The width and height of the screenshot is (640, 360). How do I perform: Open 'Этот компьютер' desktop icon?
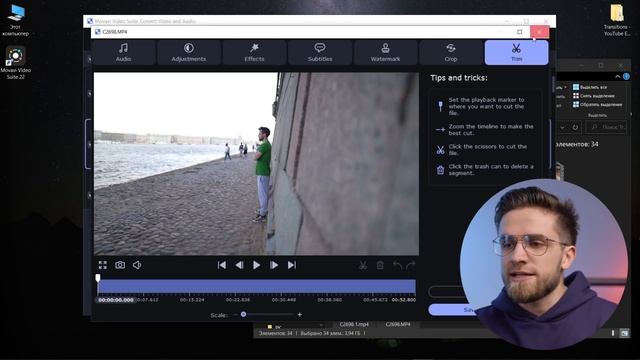pos(16,20)
